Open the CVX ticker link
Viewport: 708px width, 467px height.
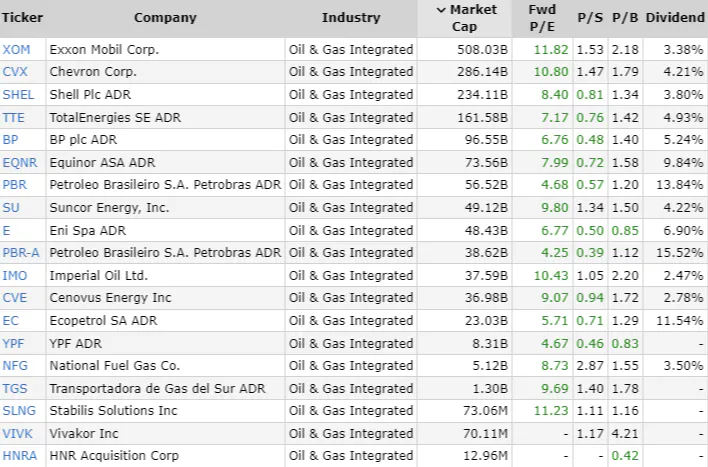[15, 72]
